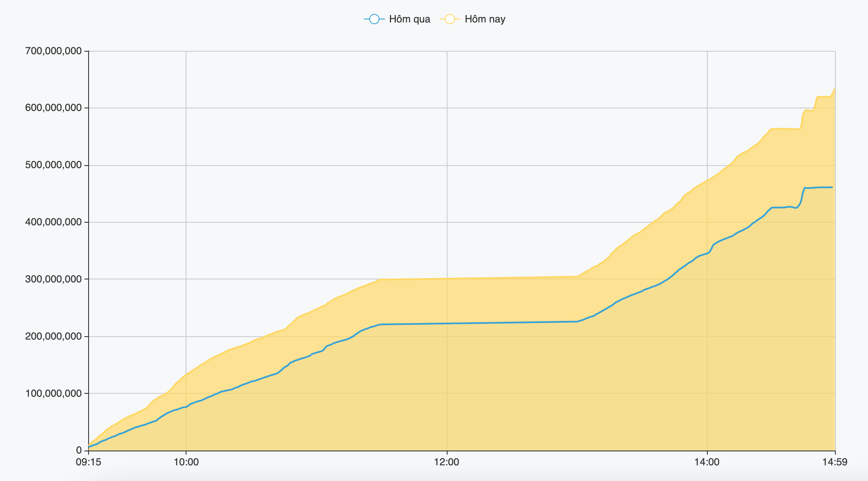Click the 10:00 x-axis label
This screenshot has height=481, width=868.
pyautogui.click(x=186, y=462)
